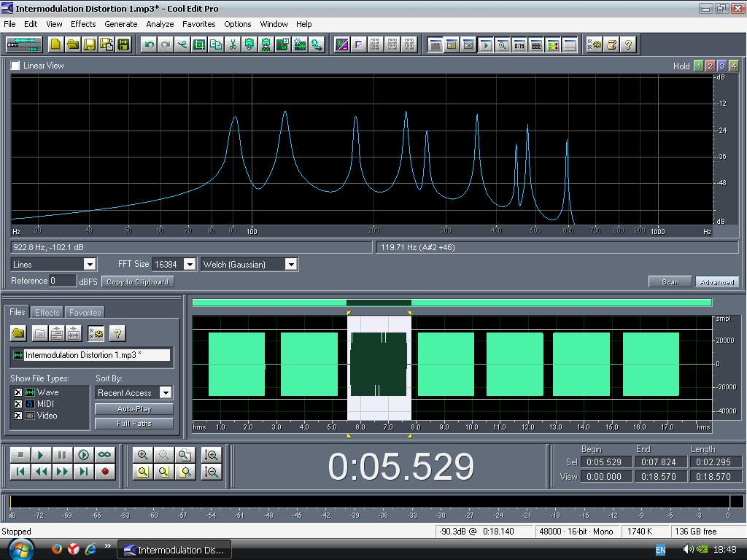This screenshot has width=747, height=560.
Task: Open file using toolbar folder icon
Action: 73,44
